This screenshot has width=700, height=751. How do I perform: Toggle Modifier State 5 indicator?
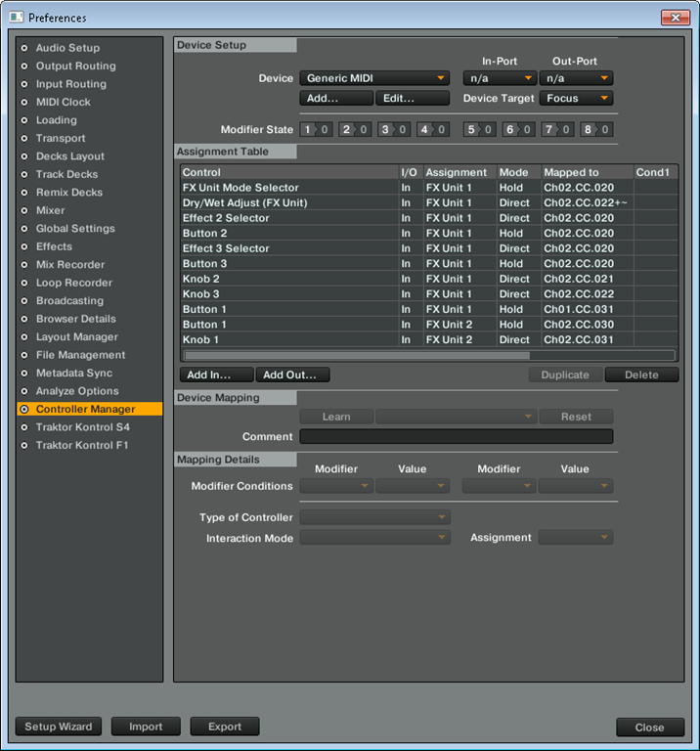[481, 129]
